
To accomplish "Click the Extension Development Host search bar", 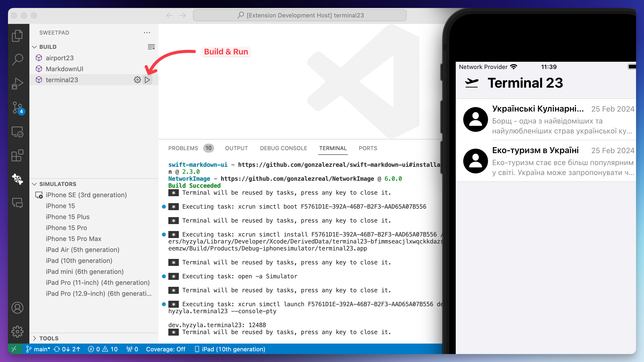I will tap(300, 15).
